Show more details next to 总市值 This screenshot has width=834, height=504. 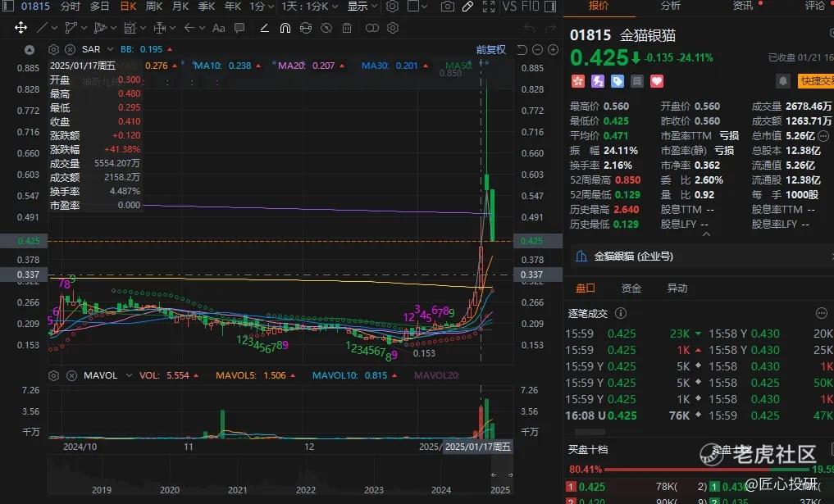tap(823, 135)
